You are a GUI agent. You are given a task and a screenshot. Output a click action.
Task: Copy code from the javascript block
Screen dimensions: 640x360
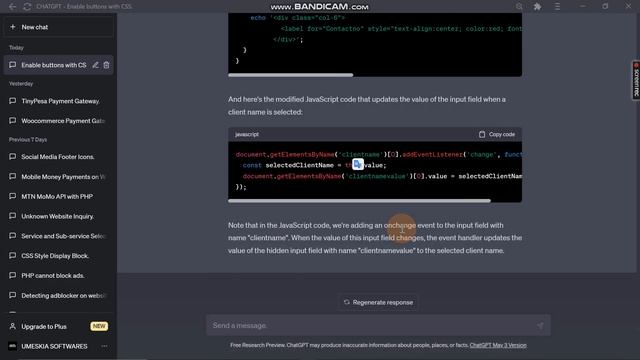point(497,134)
